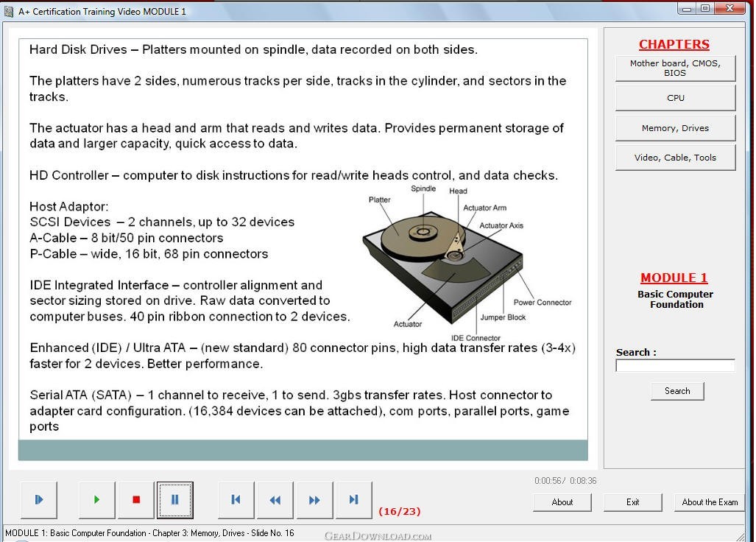Jump to the first slide
Viewport: 756px width, 542px height.
[236, 500]
